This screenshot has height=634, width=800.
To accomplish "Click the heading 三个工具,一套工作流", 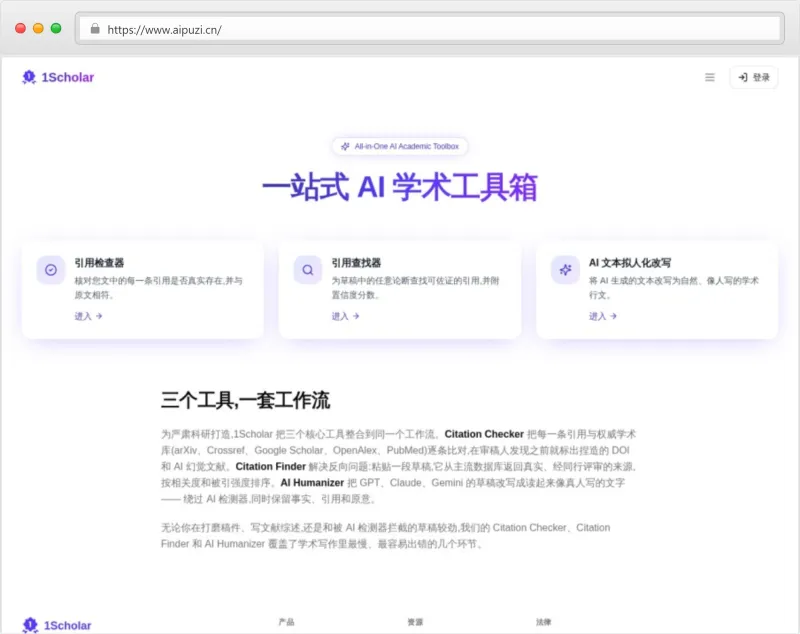I will (245, 400).
